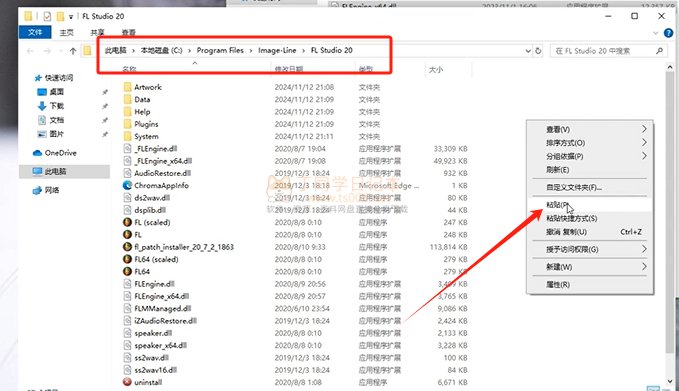
Task: Click the properties checkmark icon in title bar
Action: coord(47,16)
